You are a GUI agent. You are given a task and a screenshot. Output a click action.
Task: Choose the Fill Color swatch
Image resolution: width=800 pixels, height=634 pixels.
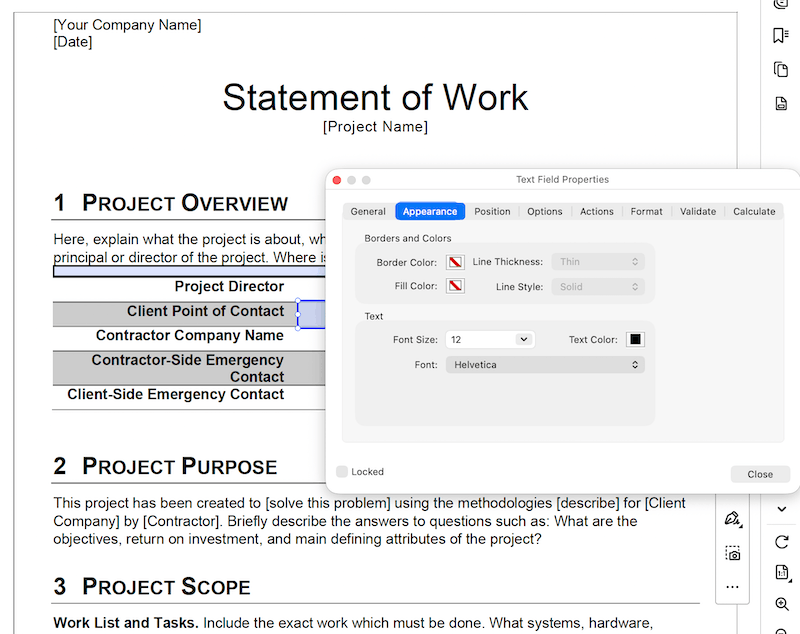point(455,286)
